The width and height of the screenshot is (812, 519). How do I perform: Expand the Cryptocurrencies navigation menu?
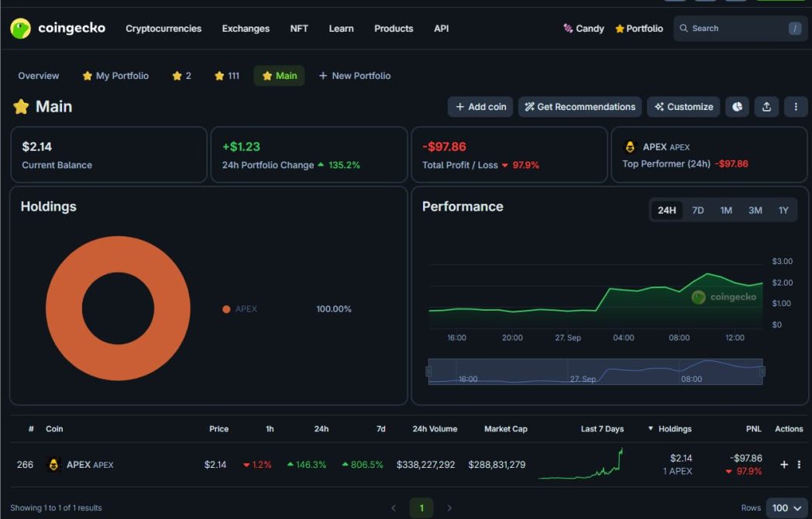point(163,29)
